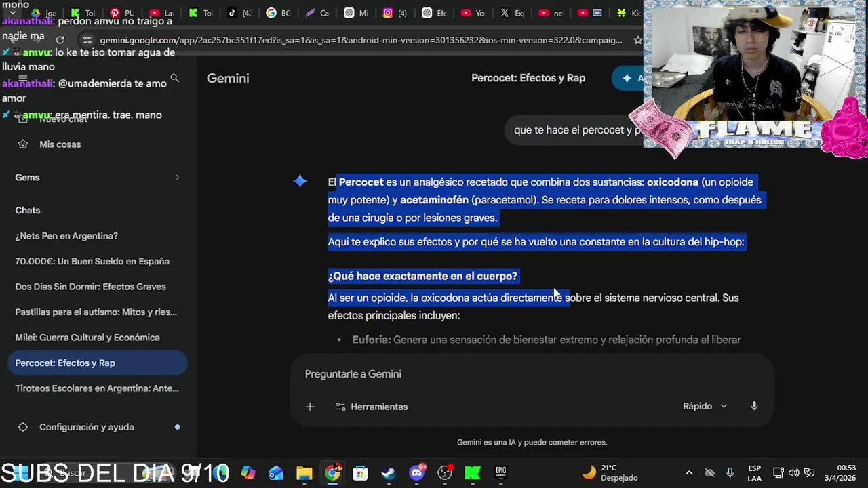Show hidden system tray icons
This screenshot has height=488, width=868.
pyautogui.click(x=689, y=473)
